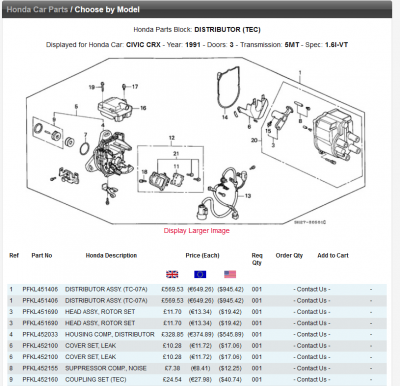This screenshot has height=386, width=400.
Task: Click the wiring harness labeled 13 in the diagram
Action: pyautogui.click(x=223, y=193)
